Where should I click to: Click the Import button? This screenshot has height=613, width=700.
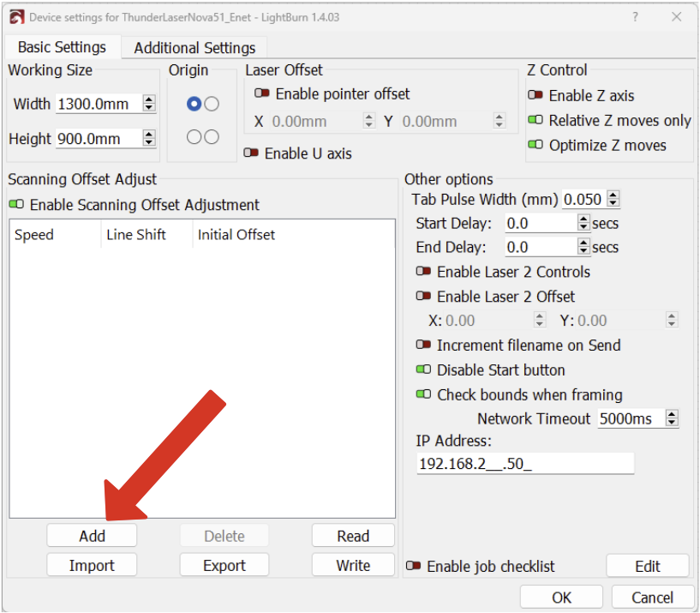92,566
